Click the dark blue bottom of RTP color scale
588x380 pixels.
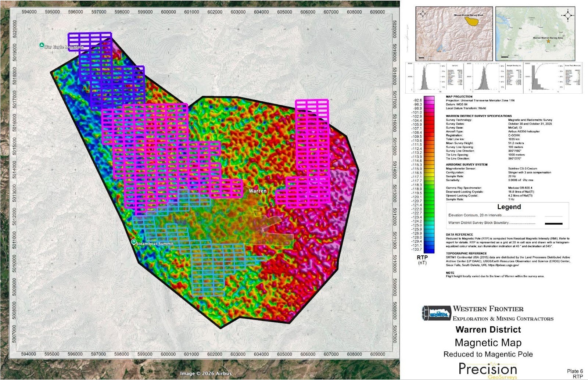click(x=429, y=251)
